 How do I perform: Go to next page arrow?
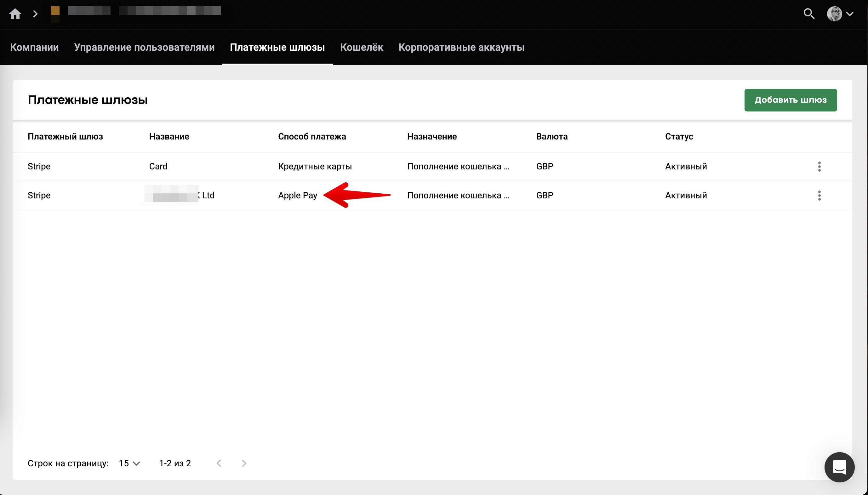click(x=244, y=464)
